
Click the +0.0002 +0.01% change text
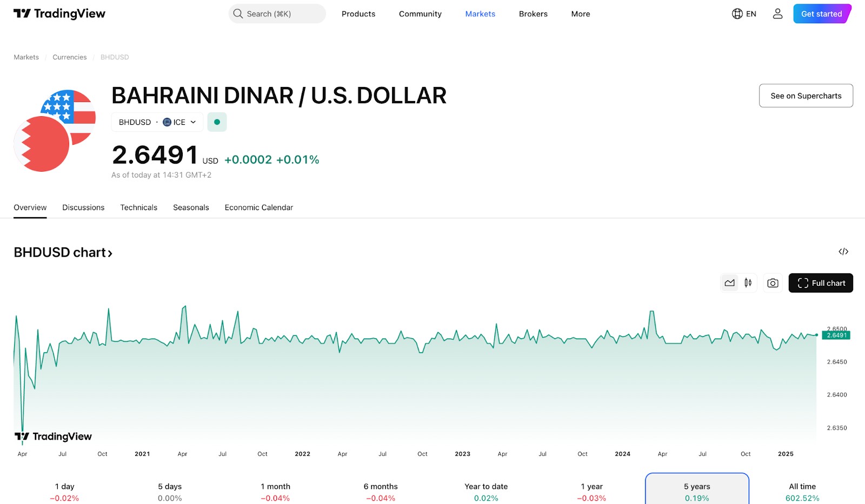pyautogui.click(x=272, y=160)
